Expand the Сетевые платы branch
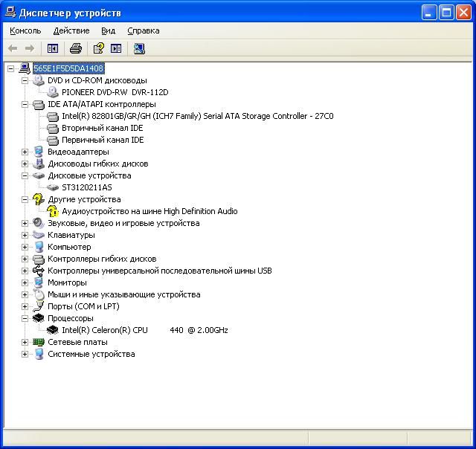Image resolution: width=476 pixels, height=449 pixels. pos(25,342)
